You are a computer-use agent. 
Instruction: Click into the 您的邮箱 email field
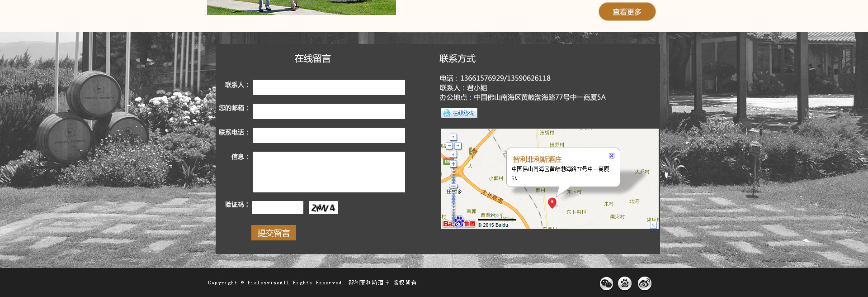(329, 111)
